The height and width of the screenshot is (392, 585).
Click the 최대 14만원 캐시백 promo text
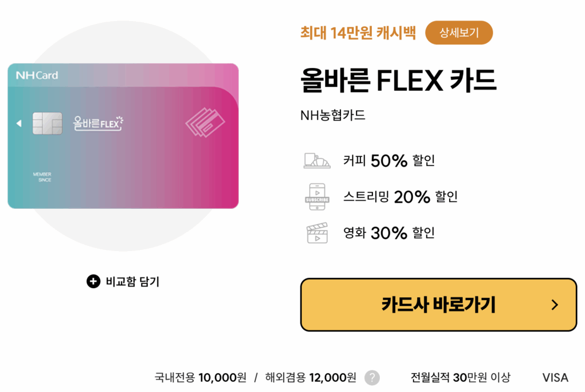tap(358, 33)
